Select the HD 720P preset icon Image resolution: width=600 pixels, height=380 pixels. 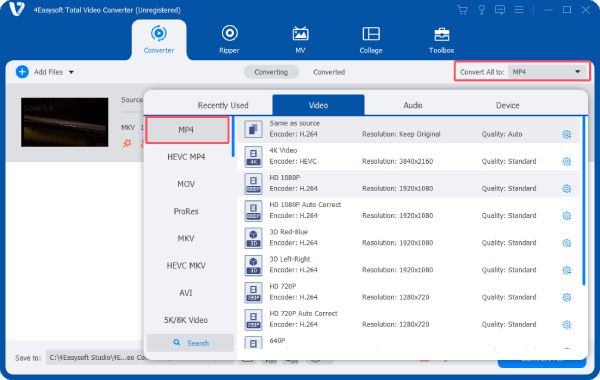pyautogui.click(x=253, y=292)
